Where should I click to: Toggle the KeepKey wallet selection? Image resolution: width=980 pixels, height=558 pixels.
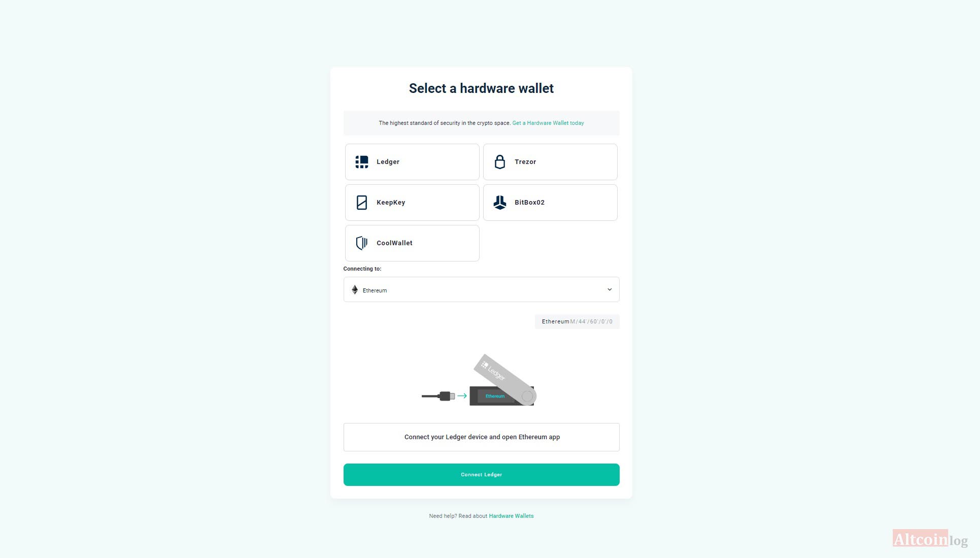412,202
